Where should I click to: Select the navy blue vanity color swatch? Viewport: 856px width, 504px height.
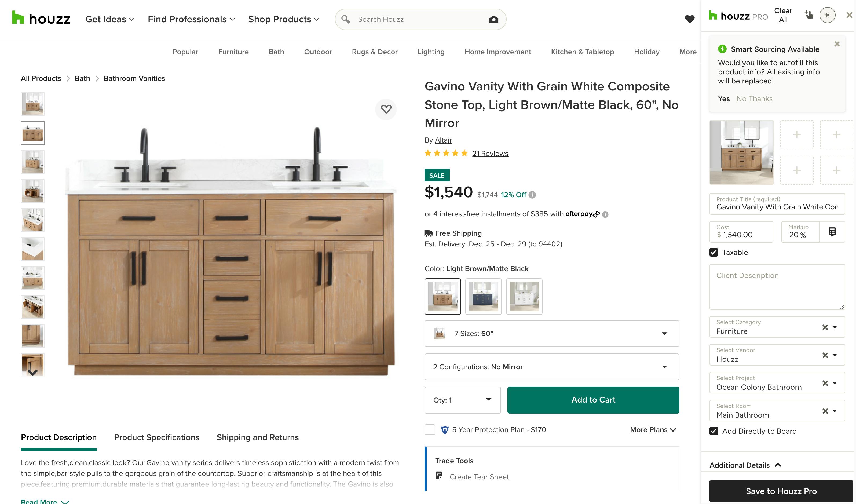(483, 297)
